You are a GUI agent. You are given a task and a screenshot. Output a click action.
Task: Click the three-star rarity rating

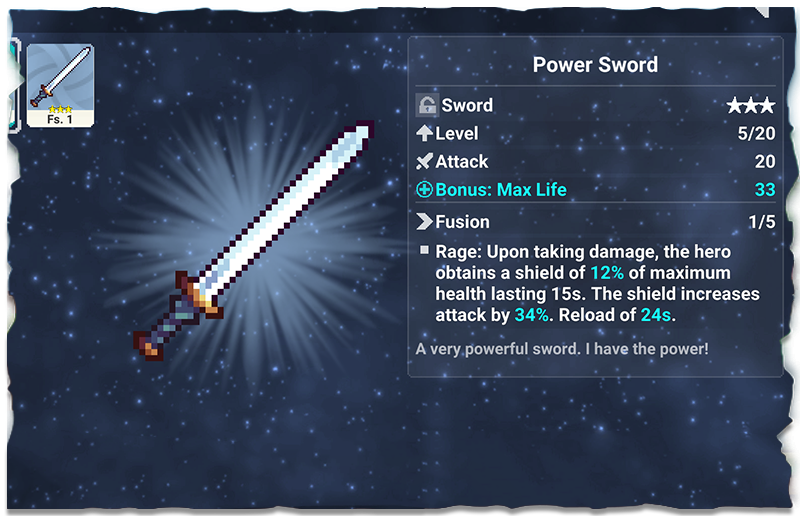[x=751, y=105]
